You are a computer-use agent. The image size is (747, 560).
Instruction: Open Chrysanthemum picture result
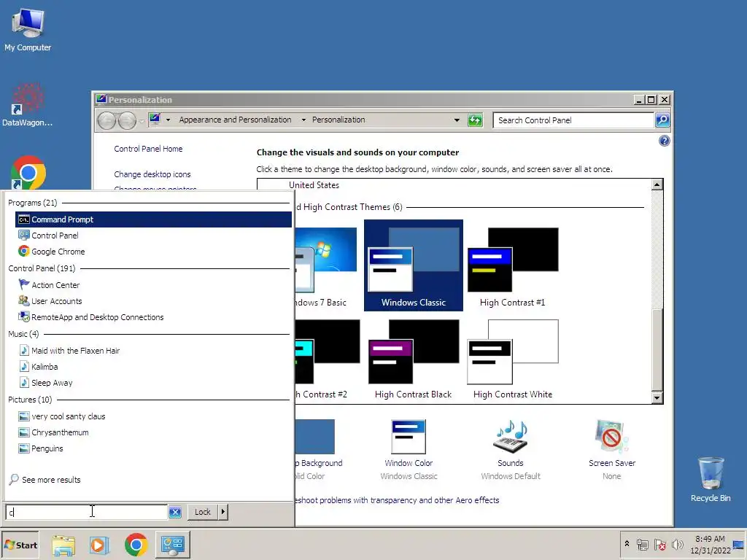60,432
